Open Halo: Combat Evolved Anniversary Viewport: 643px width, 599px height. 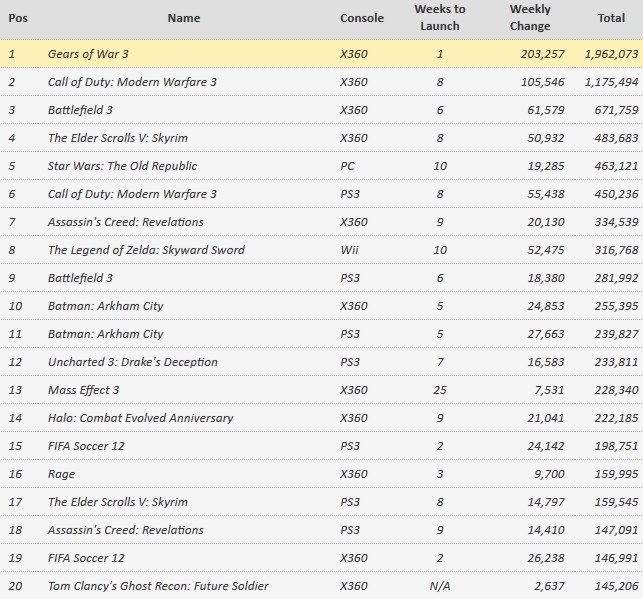point(140,418)
